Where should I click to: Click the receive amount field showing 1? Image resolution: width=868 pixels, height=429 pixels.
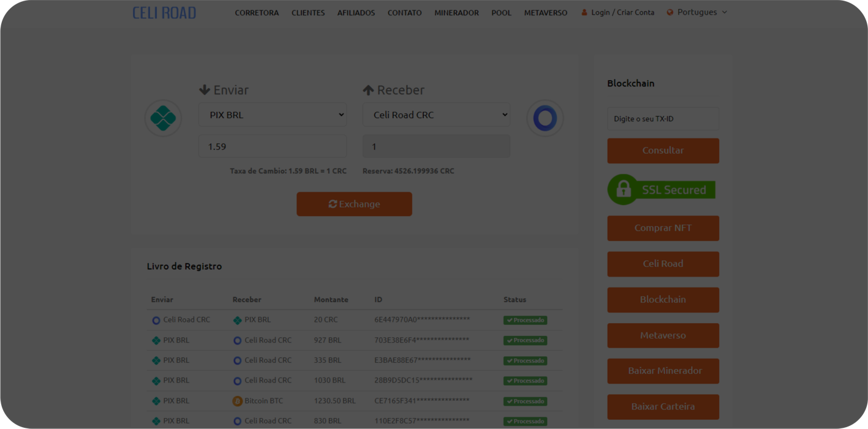[x=436, y=146]
